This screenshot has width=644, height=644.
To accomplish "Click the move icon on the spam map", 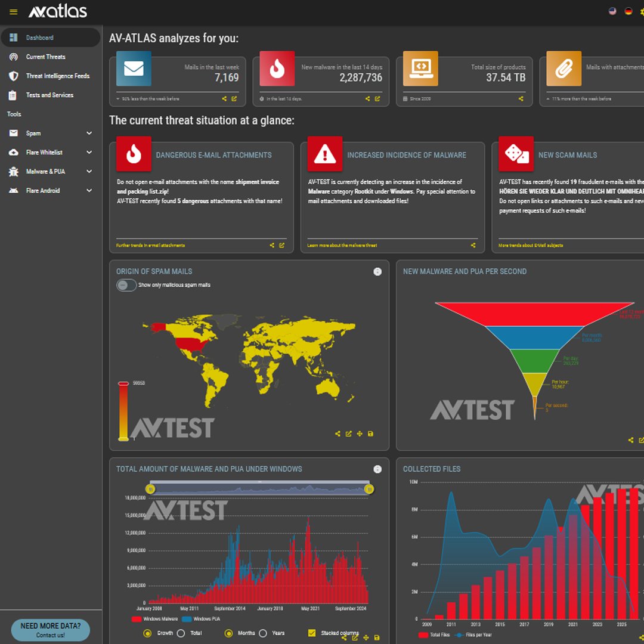I will (x=360, y=434).
